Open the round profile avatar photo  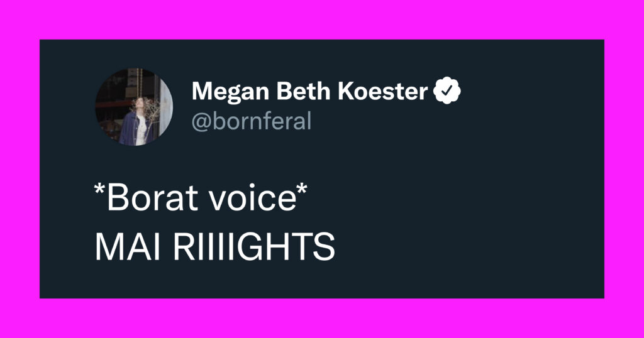(x=134, y=107)
